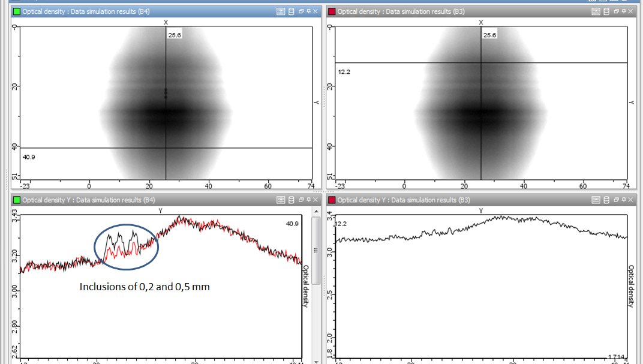The image size is (643, 364).
Task: Select the Optical density (B4) panel title
Action: tap(86, 11)
